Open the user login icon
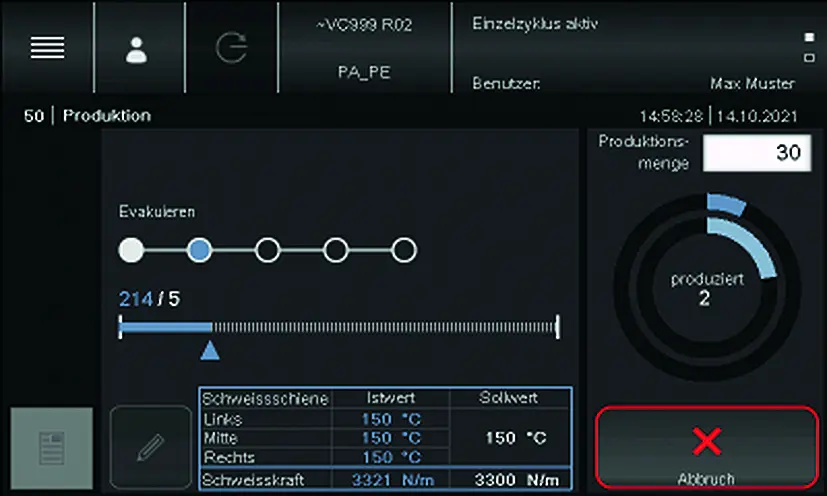This screenshot has height=496, width=827. click(x=136, y=48)
